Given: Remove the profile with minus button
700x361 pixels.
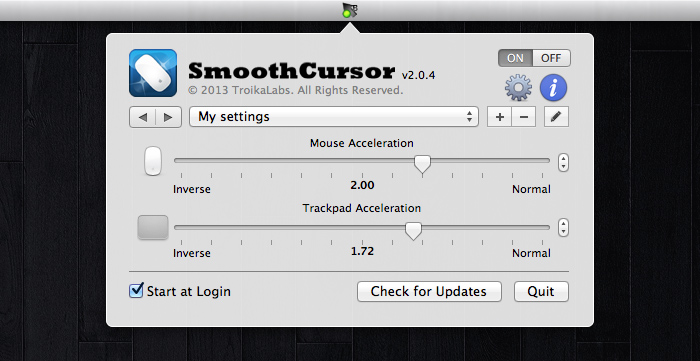Looking at the screenshot, I should click(x=524, y=117).
